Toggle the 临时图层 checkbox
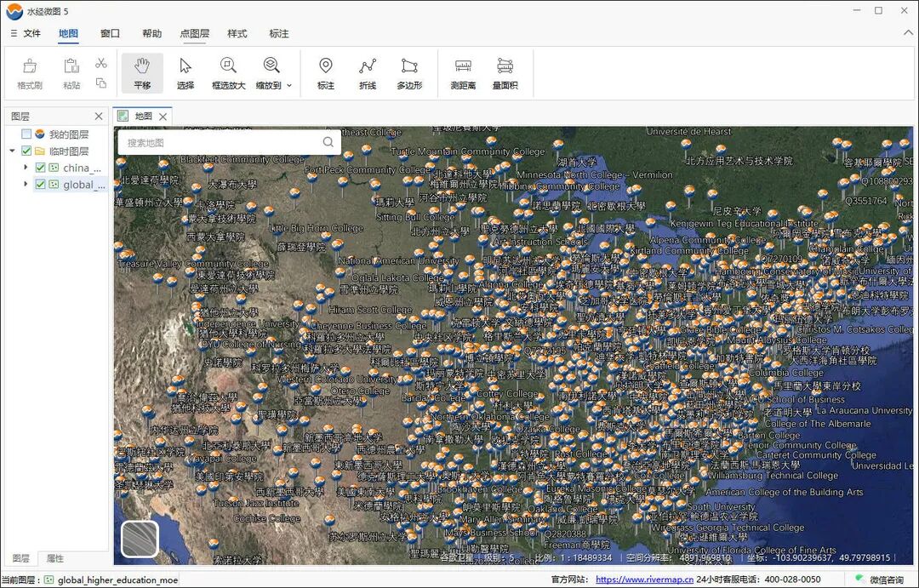 click(26, 151)
